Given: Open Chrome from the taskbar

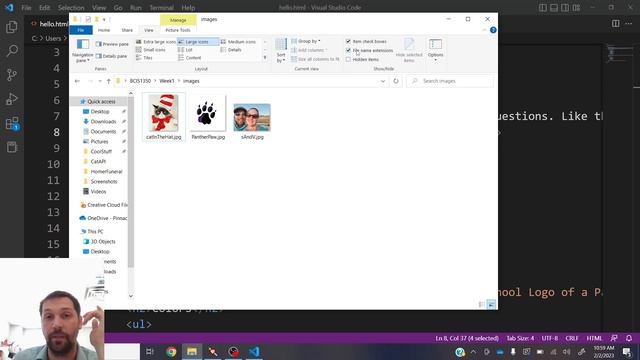Looking at the screenshot, I should pos(171,351).
